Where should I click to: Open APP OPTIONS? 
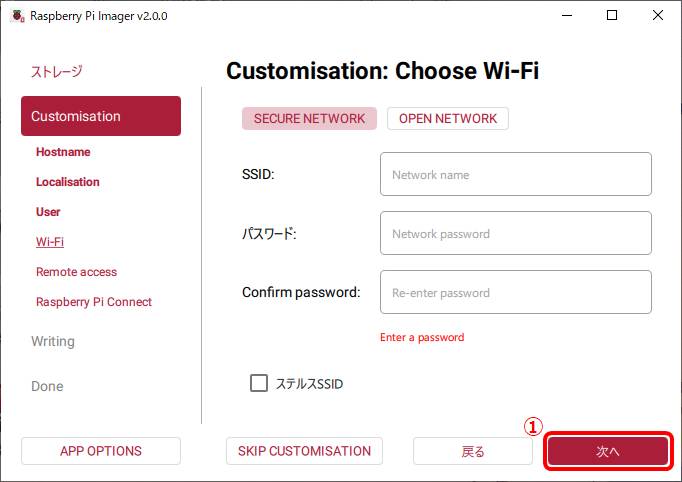100,451
